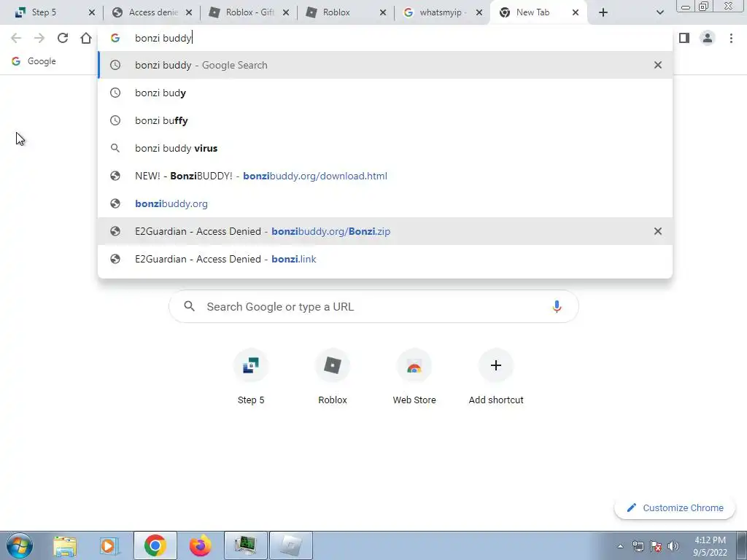Close the Roblox - Gift tab
The width and height of the screenshot is (747, 560).
286,13
